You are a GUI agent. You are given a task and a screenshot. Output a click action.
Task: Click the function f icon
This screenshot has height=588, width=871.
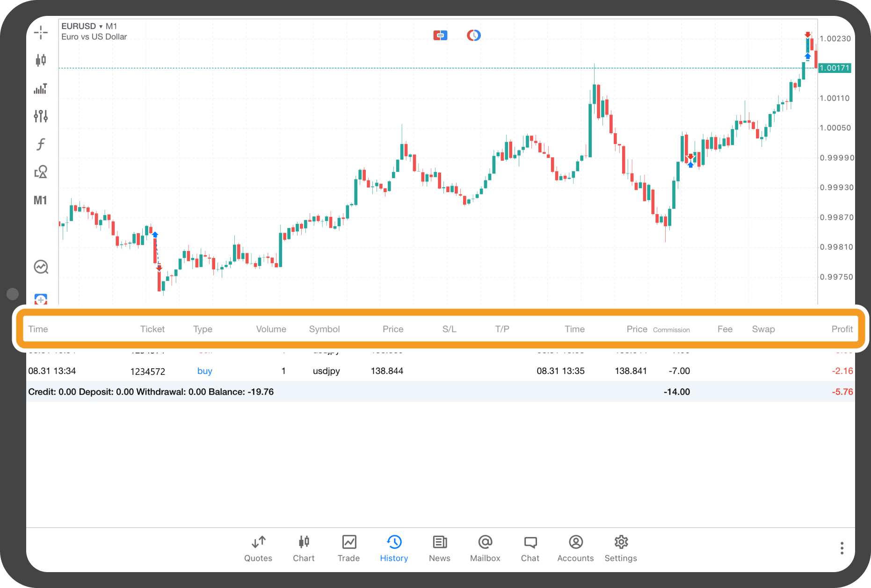(41, 144)
